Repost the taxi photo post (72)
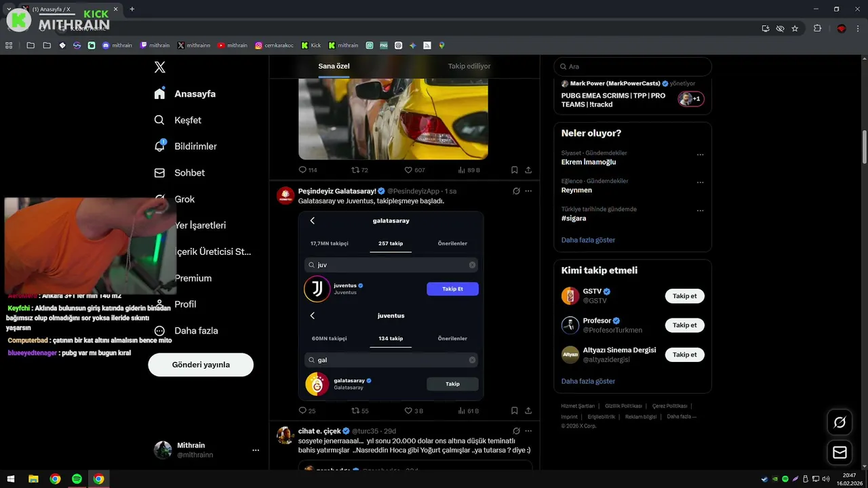This screenshot has height=488, width=868. (359, 170)
